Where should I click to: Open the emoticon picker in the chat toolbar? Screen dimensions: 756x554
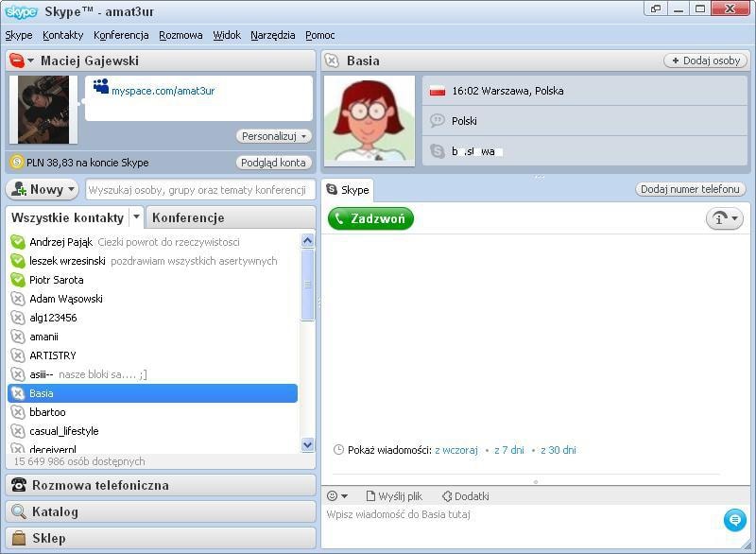[330, 495]
